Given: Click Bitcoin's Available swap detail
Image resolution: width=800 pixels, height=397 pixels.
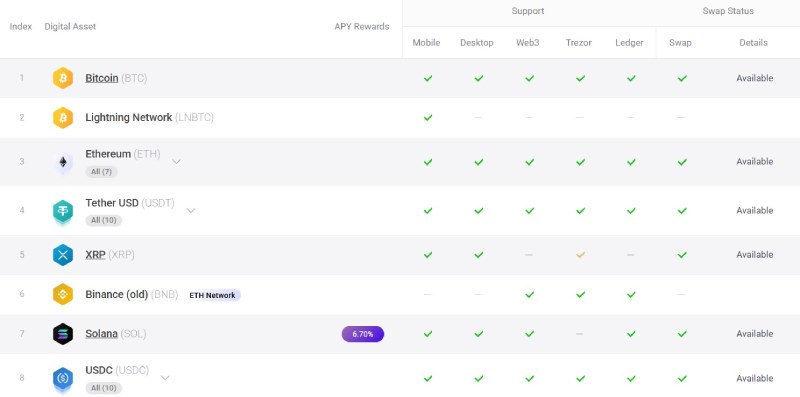Looking at the screenshot, I should coord(755,78).
